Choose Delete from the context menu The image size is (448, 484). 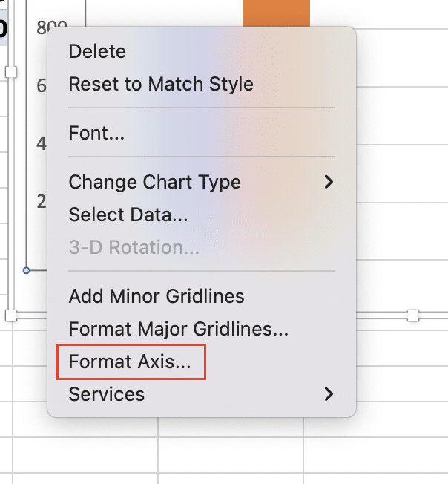pyautogui.click(x=97, y=51)
